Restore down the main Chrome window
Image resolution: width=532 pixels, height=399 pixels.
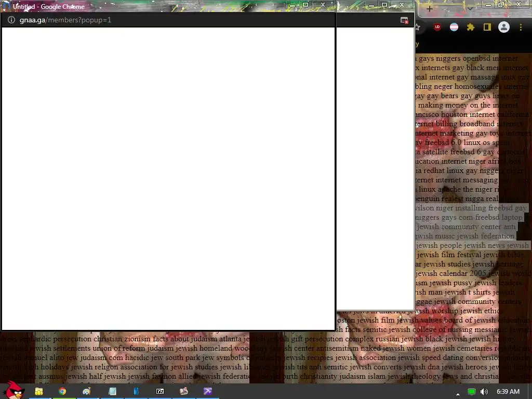pos(501,5)
